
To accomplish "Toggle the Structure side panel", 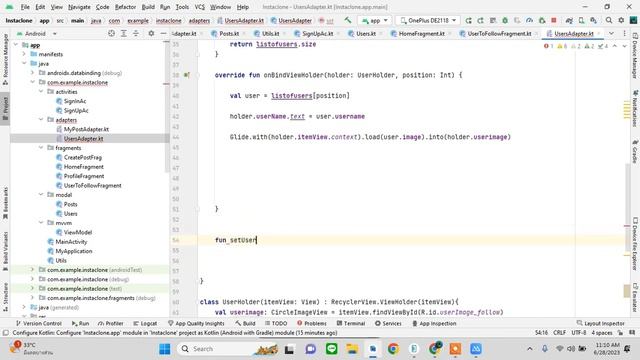I will [5, 297].
